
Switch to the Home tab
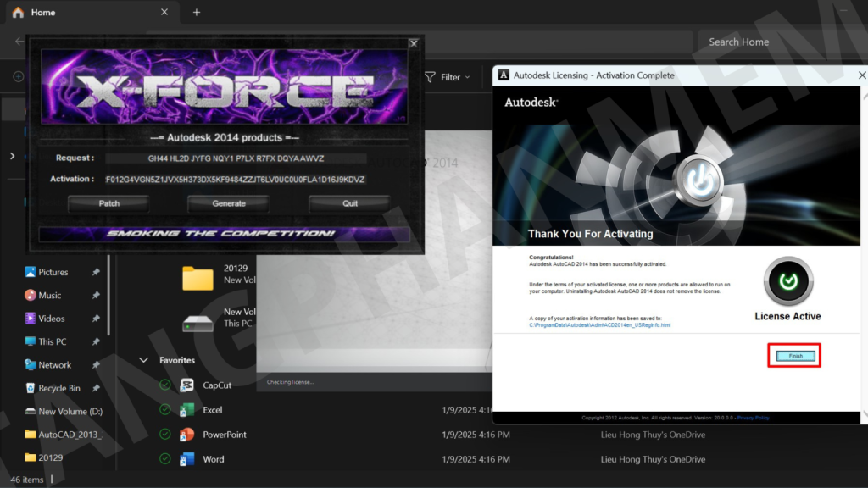point(42,13)
